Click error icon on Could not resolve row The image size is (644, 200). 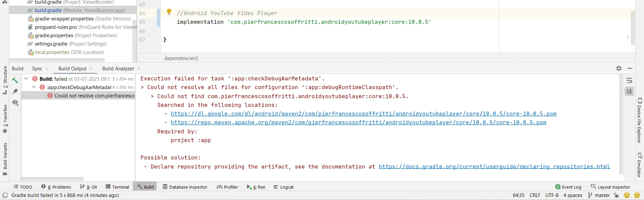50,95
